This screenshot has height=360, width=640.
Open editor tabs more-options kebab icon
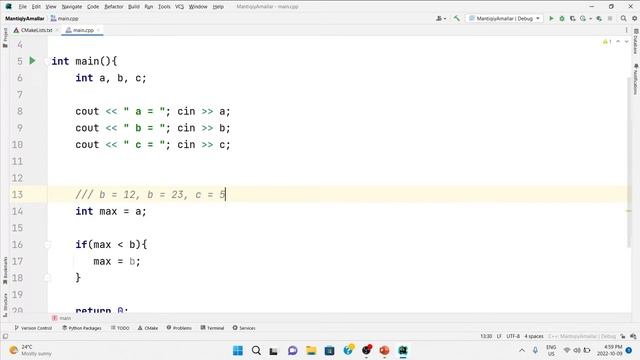(x=627, y=30)
